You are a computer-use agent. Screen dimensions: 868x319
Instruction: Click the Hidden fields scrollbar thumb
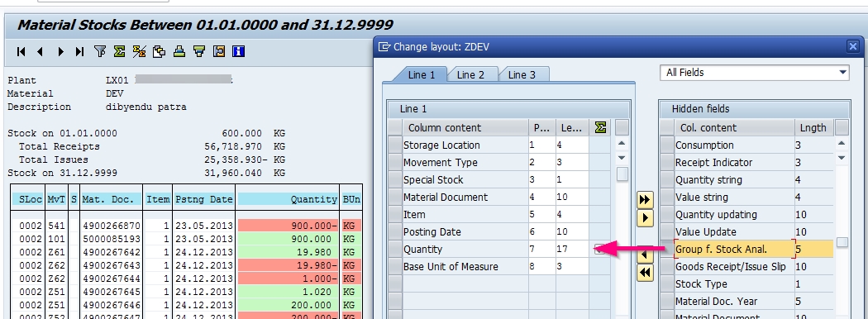click(842, 242)
